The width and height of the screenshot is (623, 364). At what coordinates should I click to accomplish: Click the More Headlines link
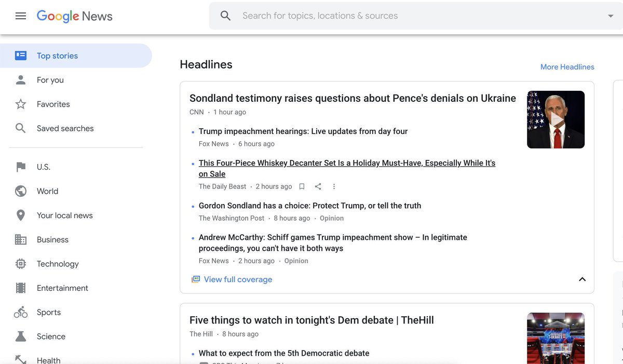tap(567, 67)
